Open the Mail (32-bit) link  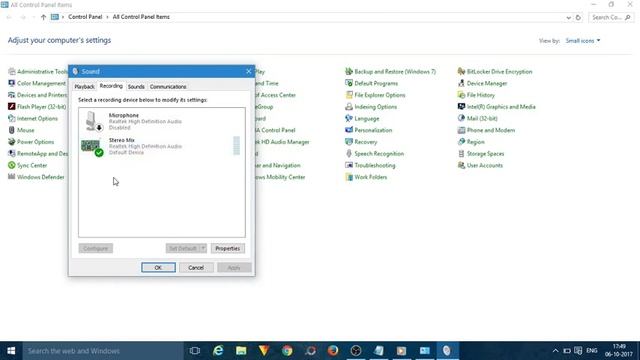tap(477, 118)
